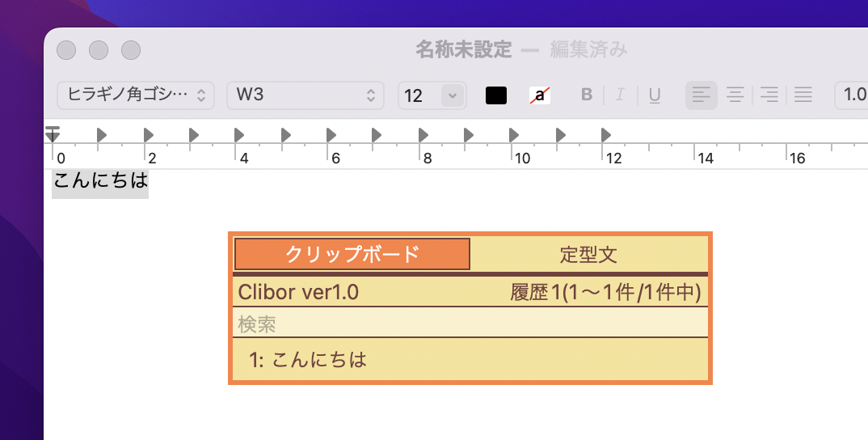Select history entry 1: こんにちは
The image size is (868, 440).
tap(470, 359)
